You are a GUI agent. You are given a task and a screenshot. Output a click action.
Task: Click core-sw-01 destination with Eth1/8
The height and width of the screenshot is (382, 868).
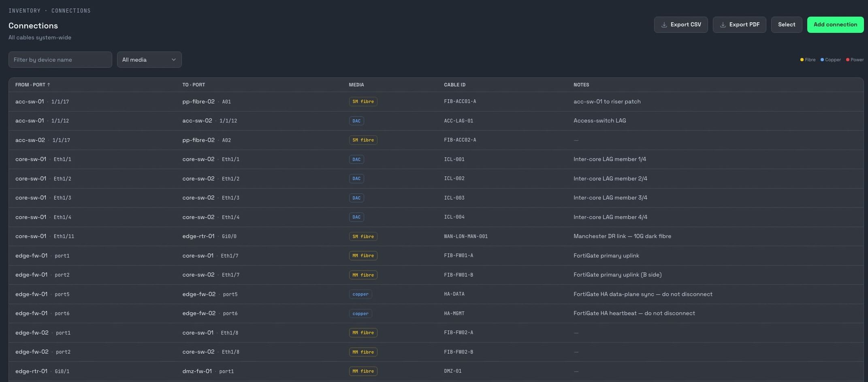198,333
